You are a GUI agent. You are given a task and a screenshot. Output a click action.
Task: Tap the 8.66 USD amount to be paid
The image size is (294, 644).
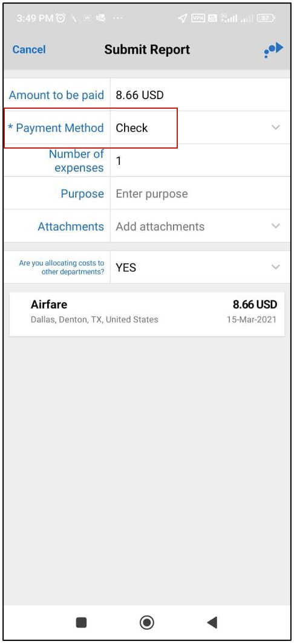140,95
